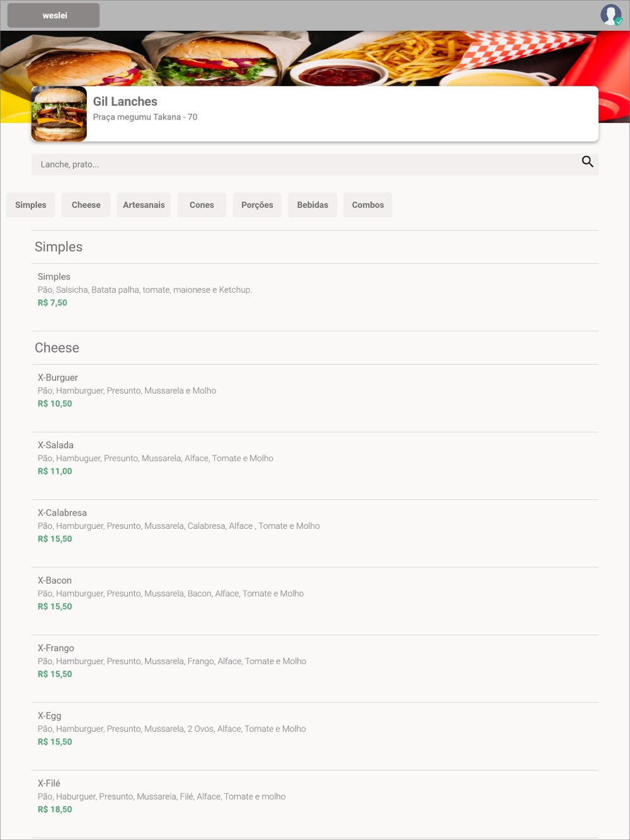Open the Porções category
This screenshot has height=840, width=630.
[x=257, y=205]
